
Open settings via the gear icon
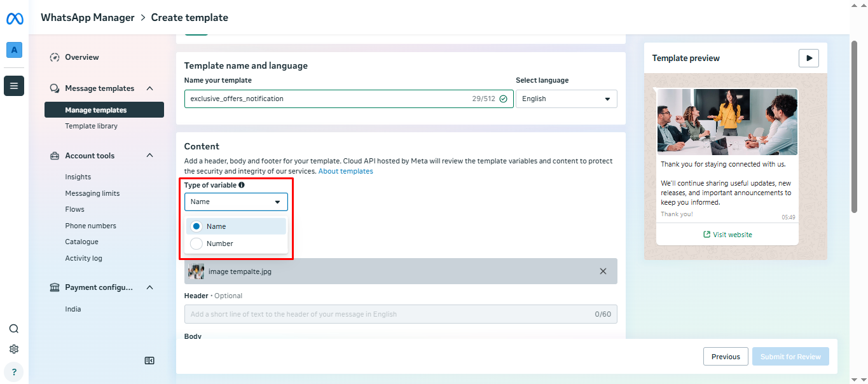[14, 349]
